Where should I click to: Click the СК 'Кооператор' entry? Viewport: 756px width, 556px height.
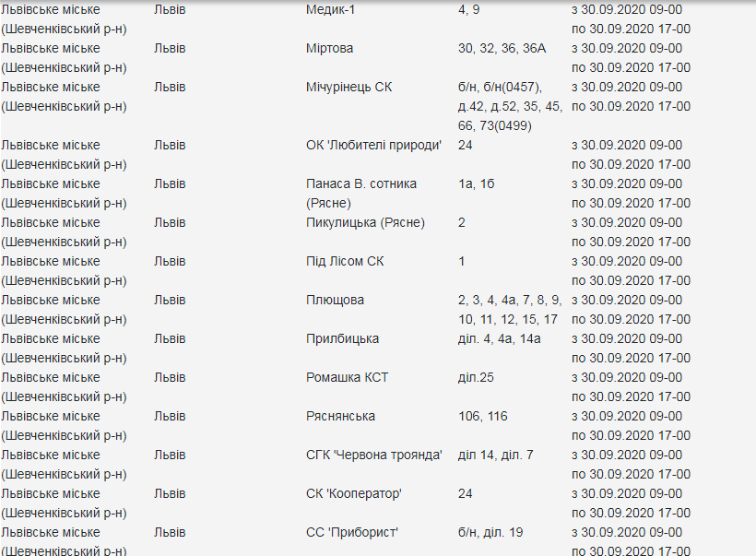pos(354,493)
